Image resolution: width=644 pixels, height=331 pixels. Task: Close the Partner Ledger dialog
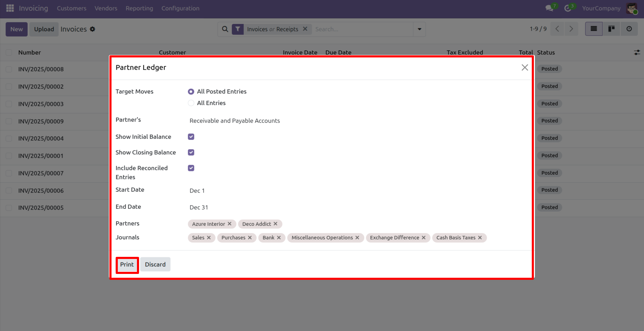525,68
